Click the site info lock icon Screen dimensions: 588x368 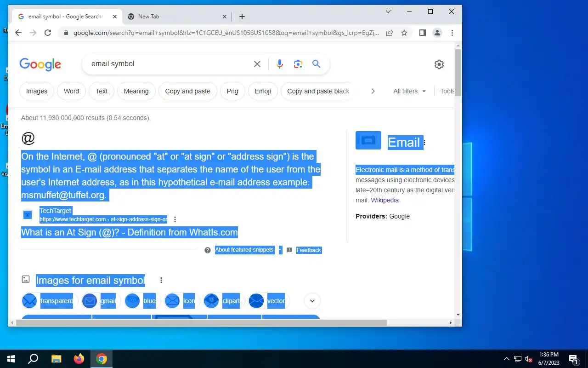click(66, 33)
